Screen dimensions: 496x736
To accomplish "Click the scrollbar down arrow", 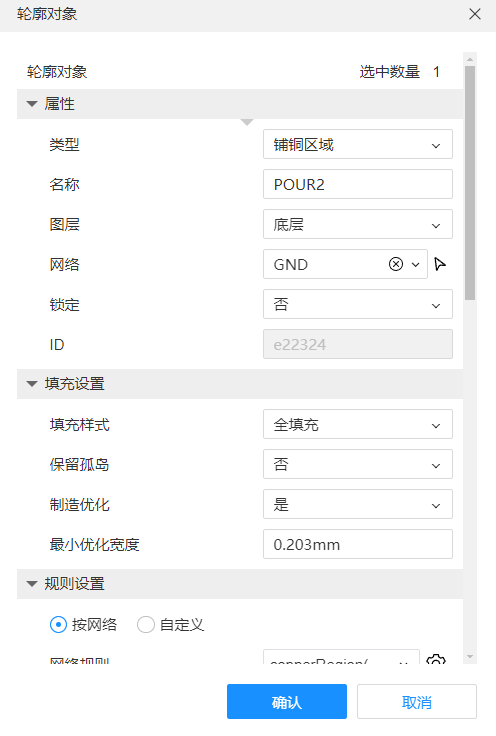I will [470, 657].
